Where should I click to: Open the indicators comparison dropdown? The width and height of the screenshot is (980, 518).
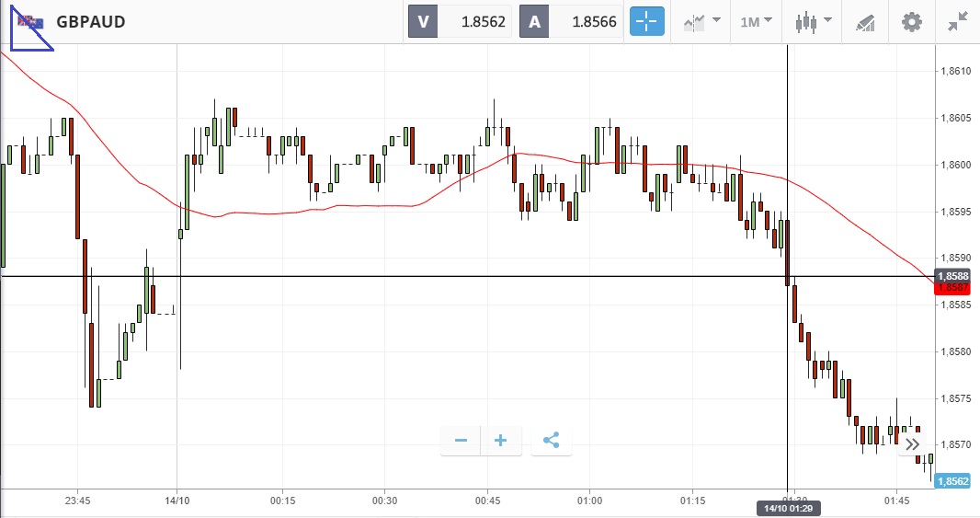[x=701, y=21]
